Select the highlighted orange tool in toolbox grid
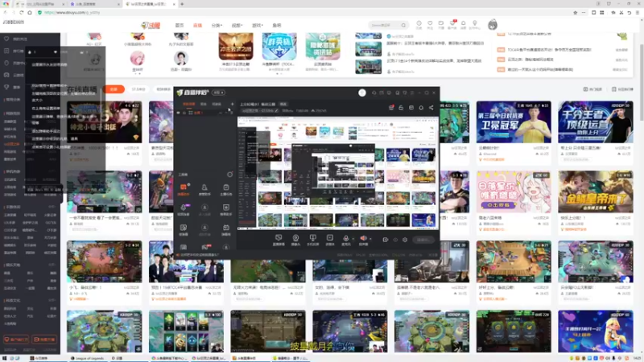The width and height of the screenshot is (644, 362). tap(184, 189)
